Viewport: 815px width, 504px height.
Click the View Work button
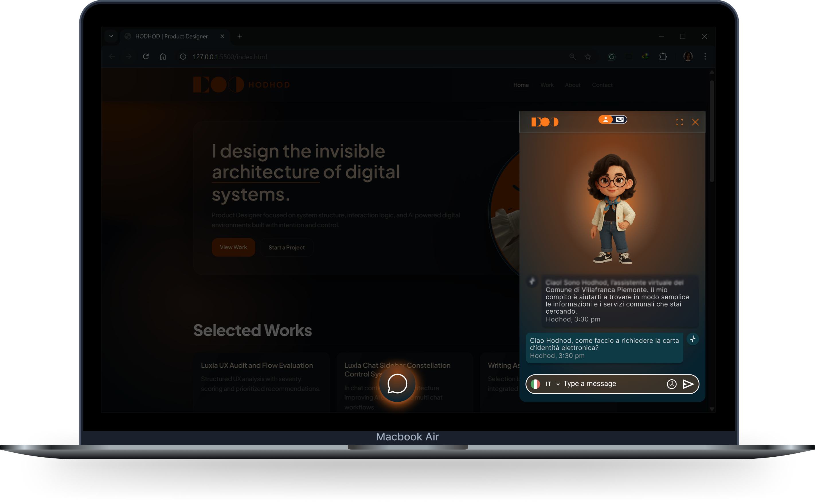(233, 247)
